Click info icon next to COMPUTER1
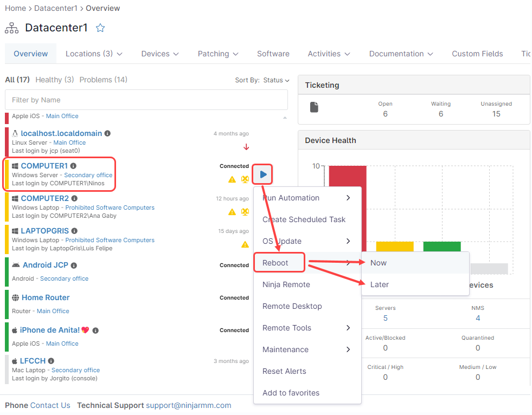Screen dimensions: 532x415 pyautogui.click(x=73, y=166)
